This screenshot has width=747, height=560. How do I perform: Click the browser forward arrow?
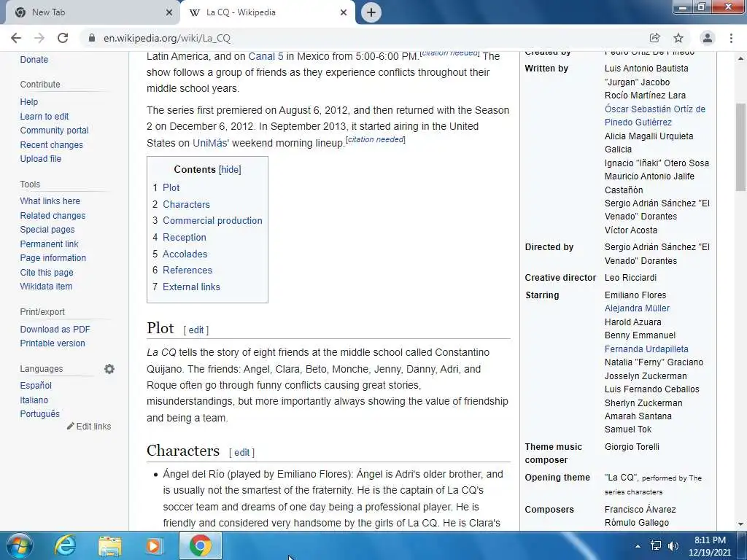(39, 38)
